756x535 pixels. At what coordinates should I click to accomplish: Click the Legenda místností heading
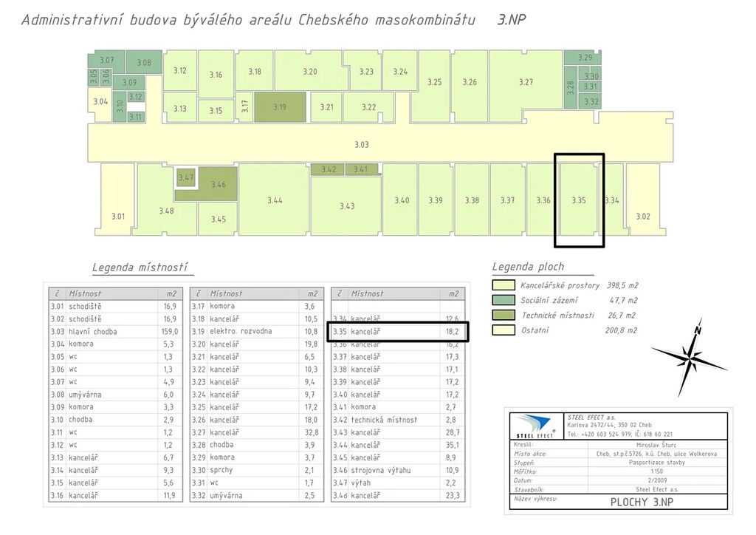pyautogui.click(x=140, y=267)
